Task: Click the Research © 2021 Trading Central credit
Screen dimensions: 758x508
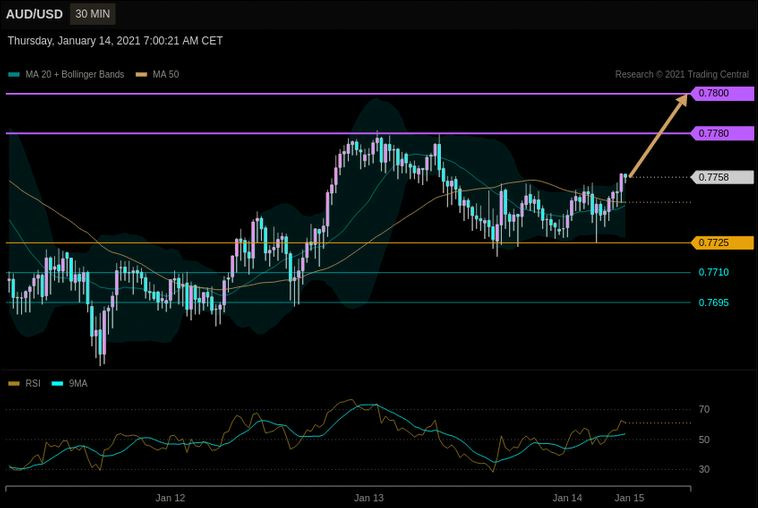Action: point(682,74)
